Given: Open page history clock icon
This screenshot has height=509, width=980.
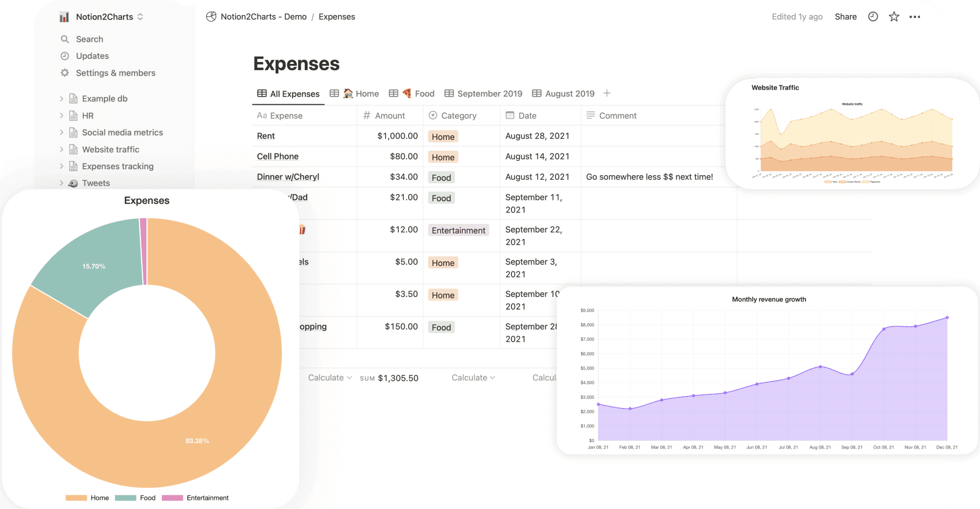Looking at the screenshot, I should [x=873, y=17].
